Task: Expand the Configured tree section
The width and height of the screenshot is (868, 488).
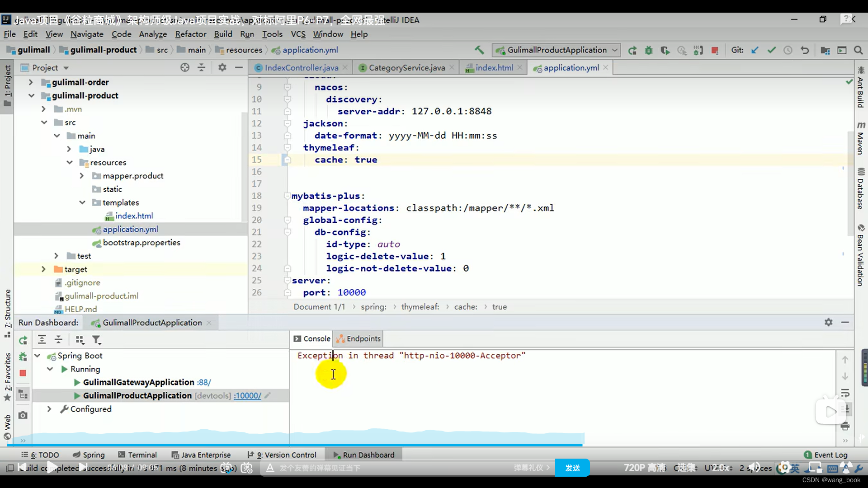Action: 49,409
